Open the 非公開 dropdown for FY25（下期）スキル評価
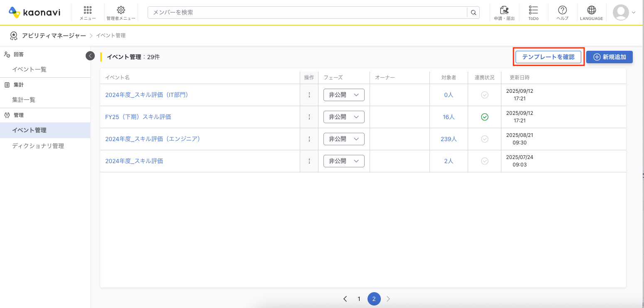 pyautogui.click(x=344, y=117)
